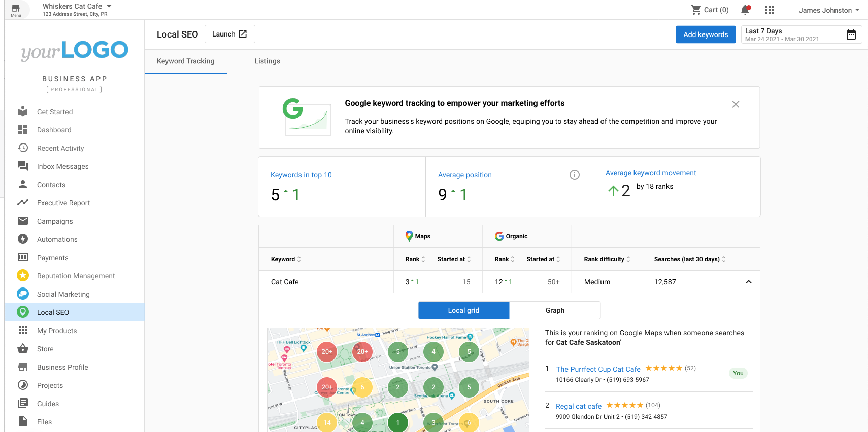868x432 pixels.
Task: Open the shopping cart
Action: tap(696, 10)
